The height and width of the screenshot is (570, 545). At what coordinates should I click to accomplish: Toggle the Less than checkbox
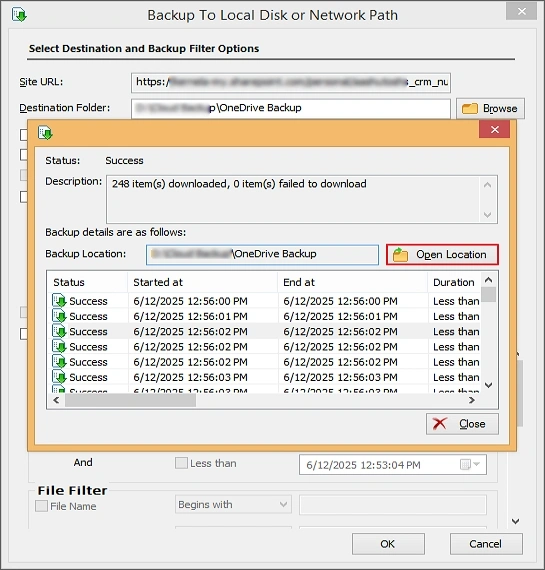tap(181, 463)
